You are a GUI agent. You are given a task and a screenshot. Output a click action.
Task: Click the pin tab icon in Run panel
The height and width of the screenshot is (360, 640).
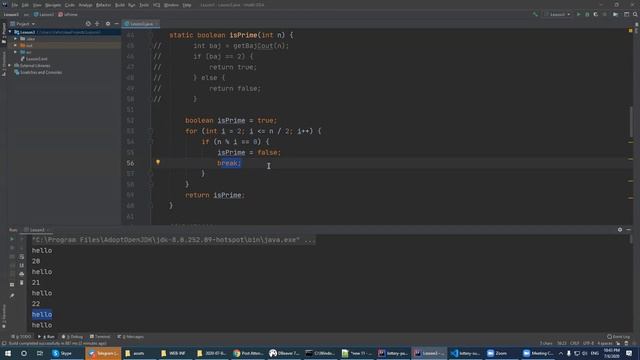click(x=12, y=296)
